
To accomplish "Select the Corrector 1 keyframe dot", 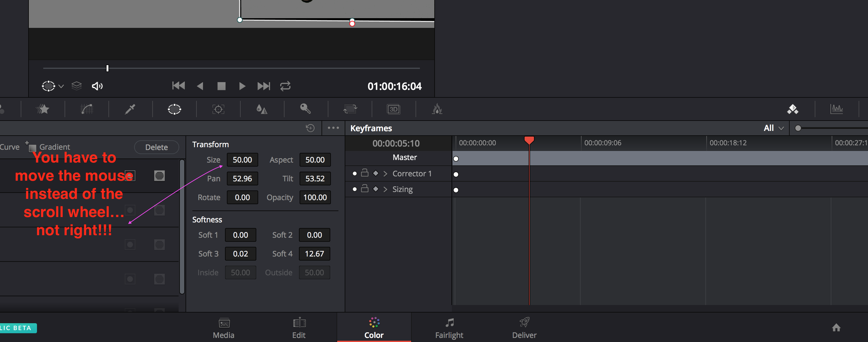I will coord(456,174).
